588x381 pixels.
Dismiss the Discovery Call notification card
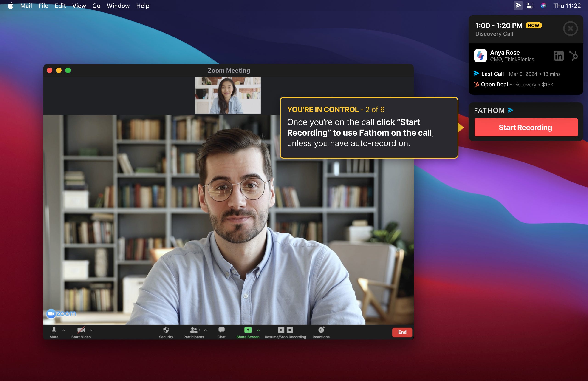pos(570,29)
